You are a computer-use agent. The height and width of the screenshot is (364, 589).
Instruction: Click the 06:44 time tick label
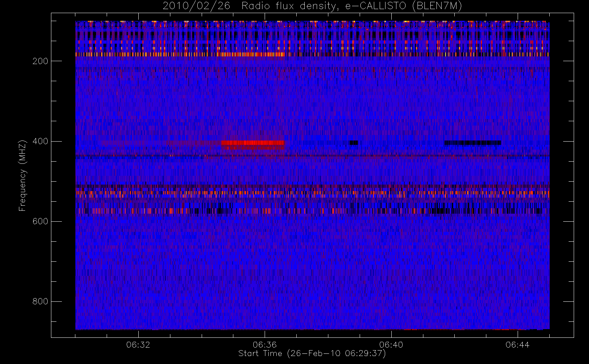click(x=517, y=345)
